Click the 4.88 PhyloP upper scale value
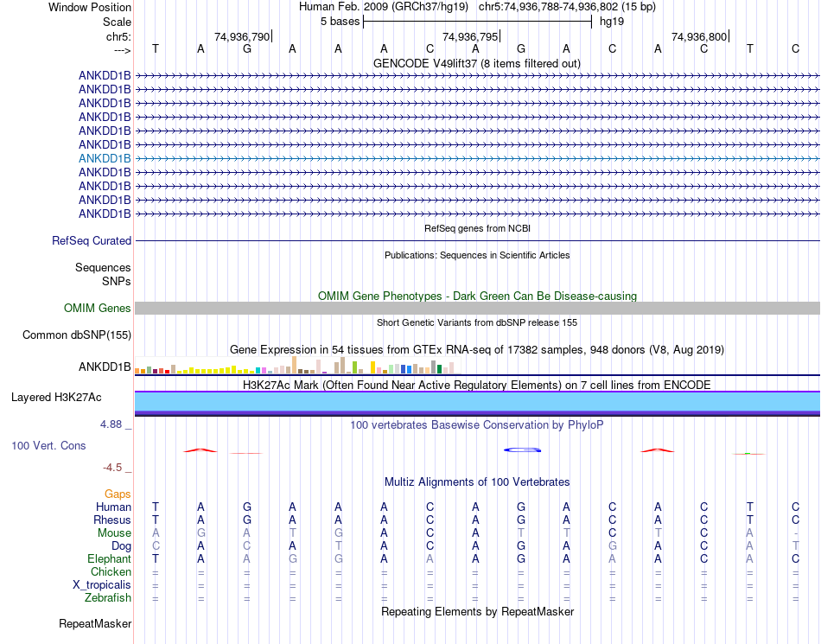The image size is (821, 644). 111,424
